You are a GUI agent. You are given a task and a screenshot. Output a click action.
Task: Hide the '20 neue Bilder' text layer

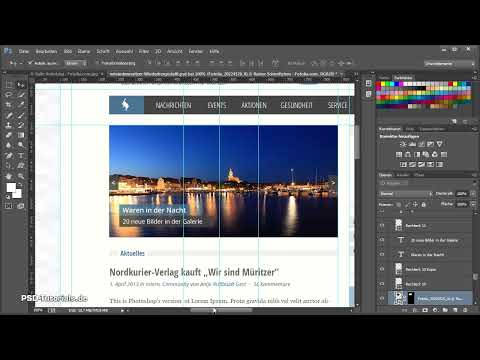tap(382, 240)
